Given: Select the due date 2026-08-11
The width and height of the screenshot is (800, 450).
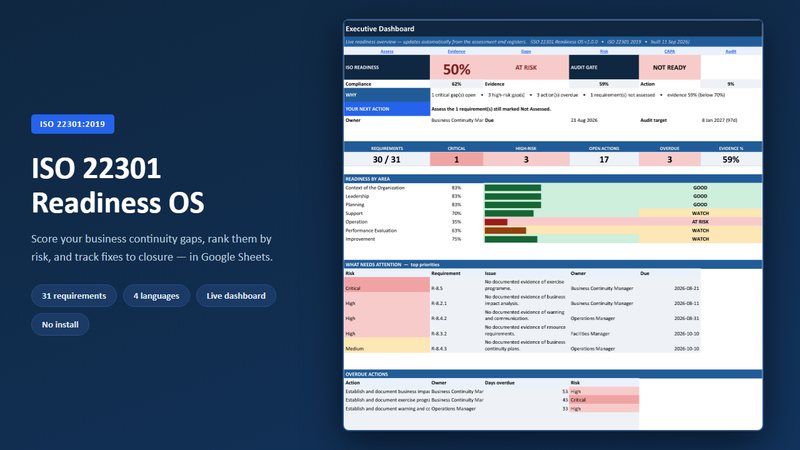Looking at the screenshot, I should pyautogui.click(x=686, y=303).
